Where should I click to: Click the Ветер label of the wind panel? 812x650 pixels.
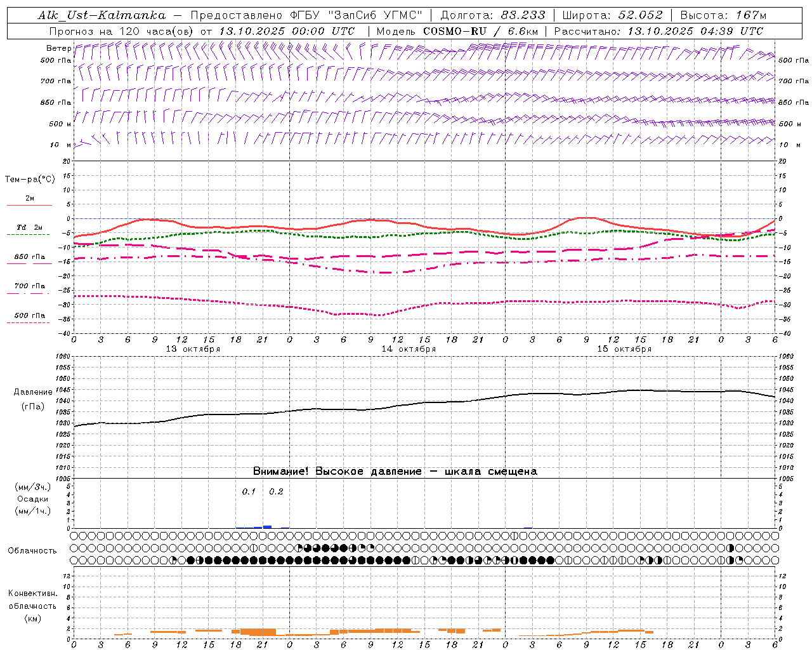(58, 48)
